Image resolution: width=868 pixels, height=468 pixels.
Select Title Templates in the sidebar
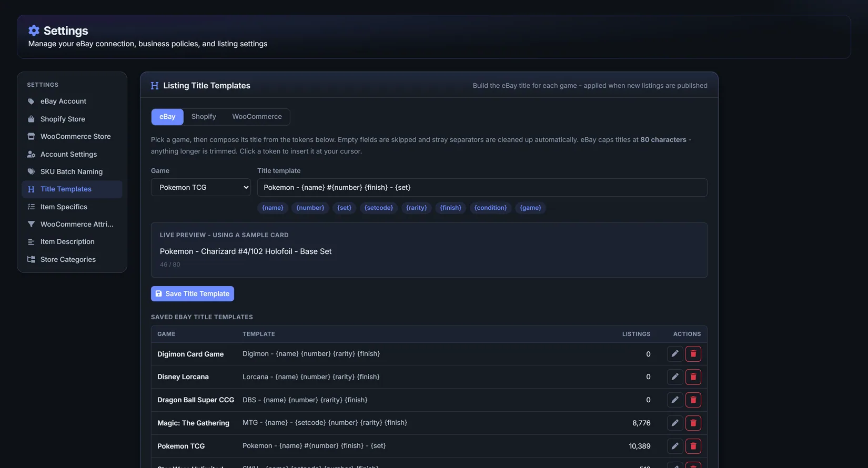coord(72,189)
